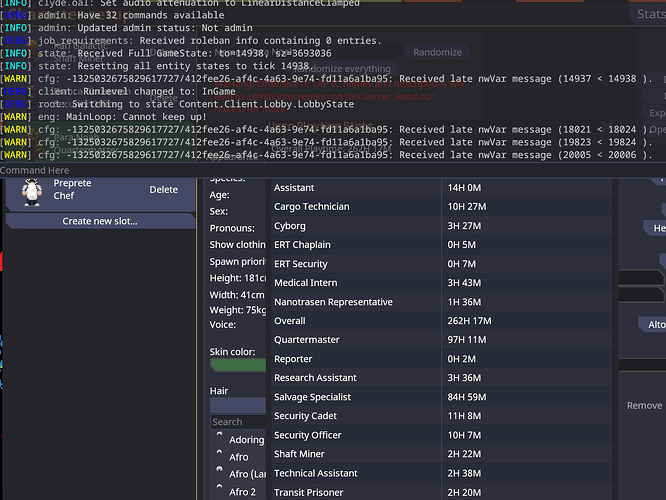Click the 97H 11M Quartermaster time
Screen dimensions: 666x500
[x=467, y=340]
